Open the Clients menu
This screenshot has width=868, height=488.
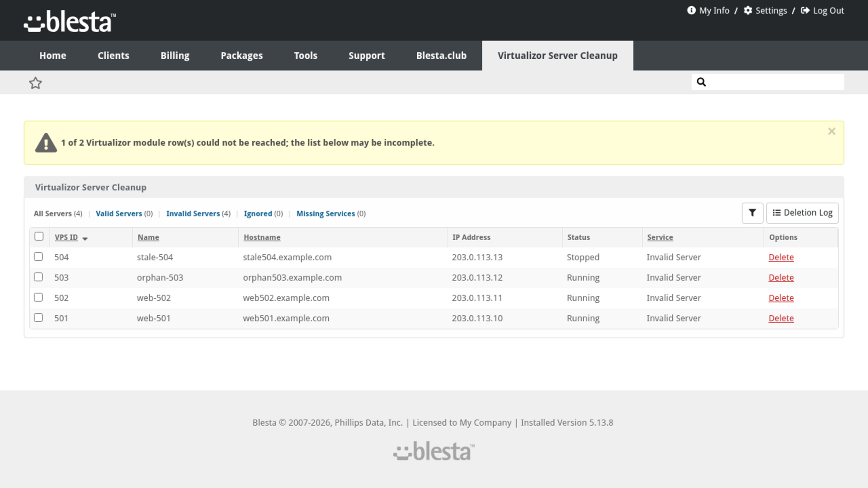pyautogui.click(x=113, y=56)
